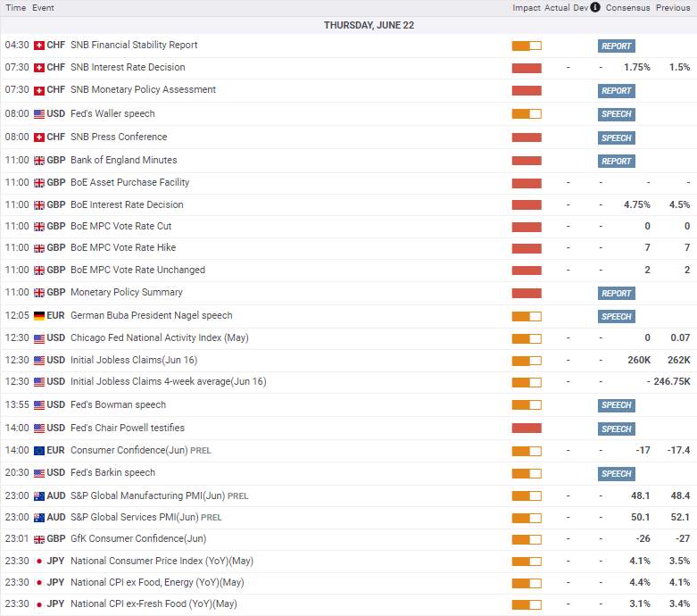Open SPEECH badge for Fed's Barkin speech

coord(616,474)
